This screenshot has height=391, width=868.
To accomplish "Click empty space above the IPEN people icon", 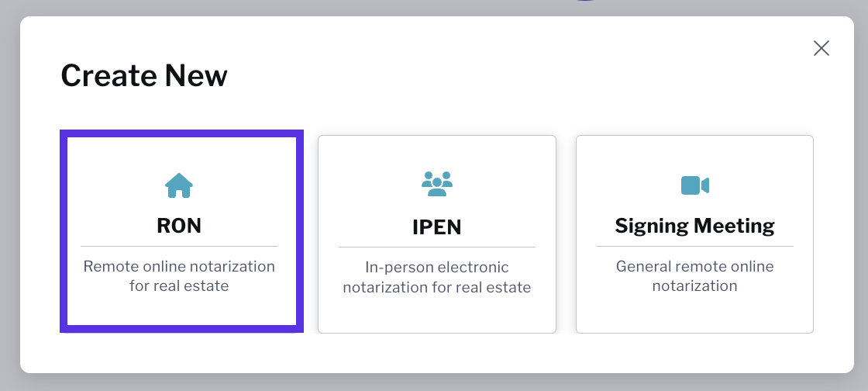I will 437,153.
